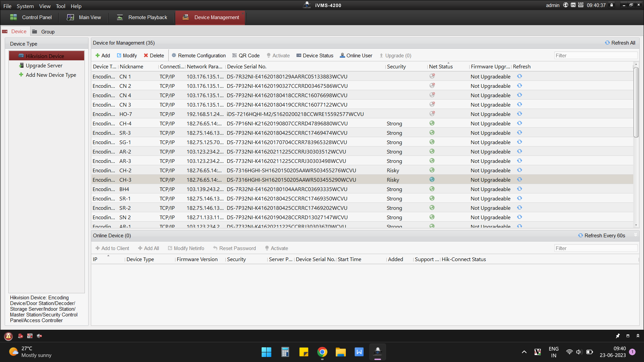The image size is (644, 362).
Task: Sort by the Nickname column header
Action: coord(138,67)
